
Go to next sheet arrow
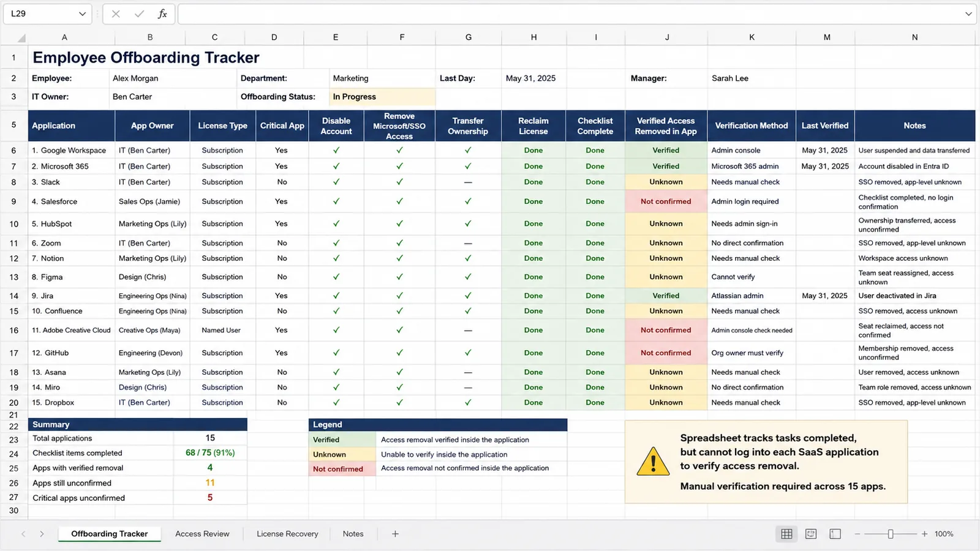click(x=42, y=534)
